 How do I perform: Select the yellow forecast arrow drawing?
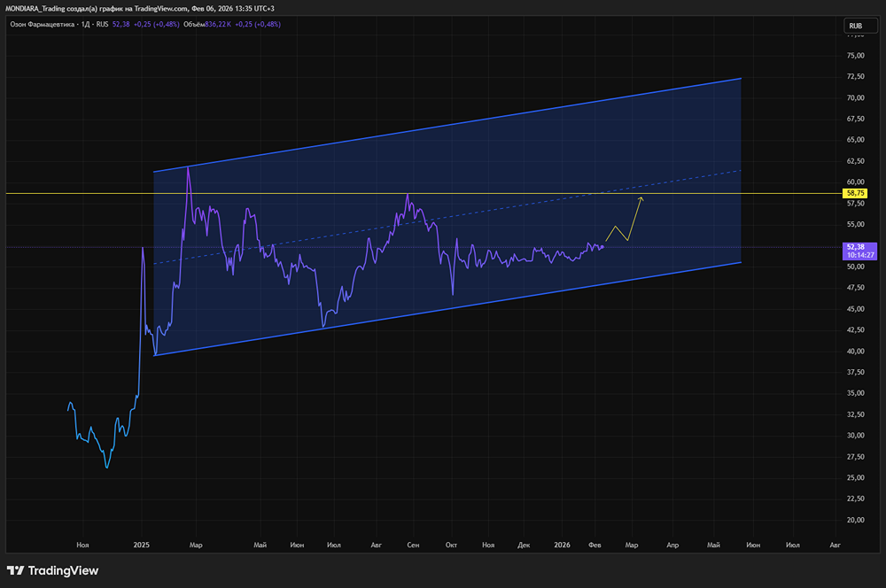point(634,219)
